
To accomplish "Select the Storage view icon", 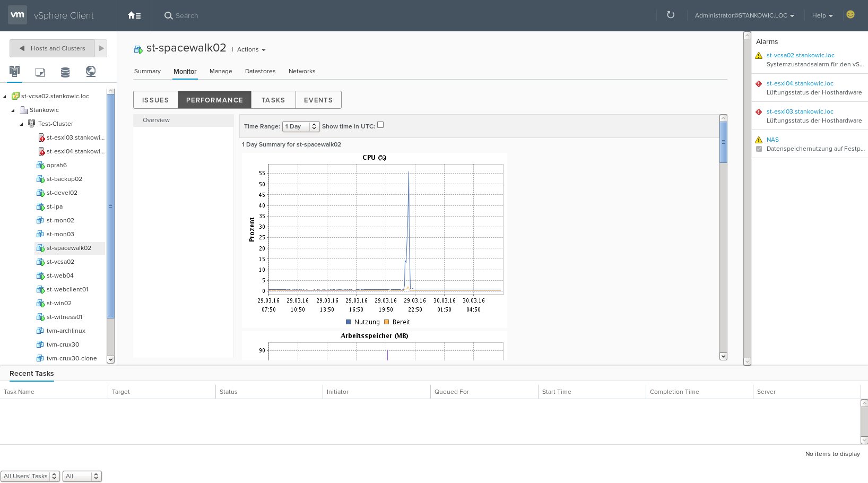I will 65,72.
